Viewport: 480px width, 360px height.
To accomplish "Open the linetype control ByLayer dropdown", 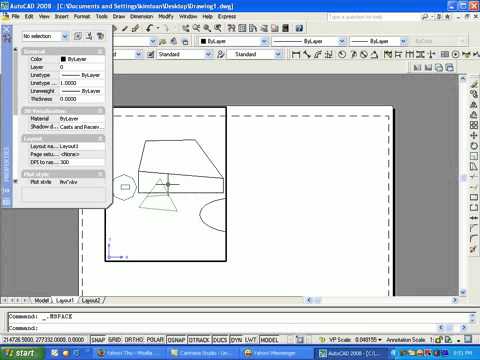I will [x=342, y=41].
